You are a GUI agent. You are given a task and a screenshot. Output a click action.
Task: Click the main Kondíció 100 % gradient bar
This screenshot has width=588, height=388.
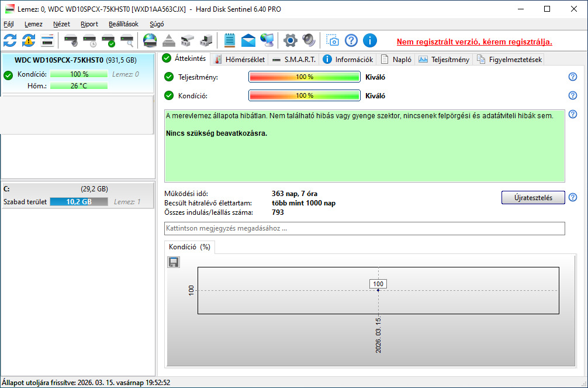point(304,95)
